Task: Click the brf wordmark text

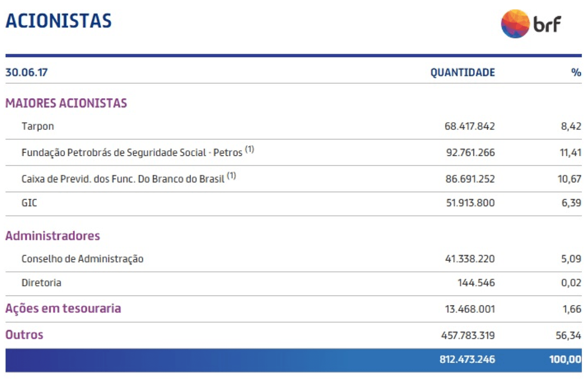Action: coord(547,24)
